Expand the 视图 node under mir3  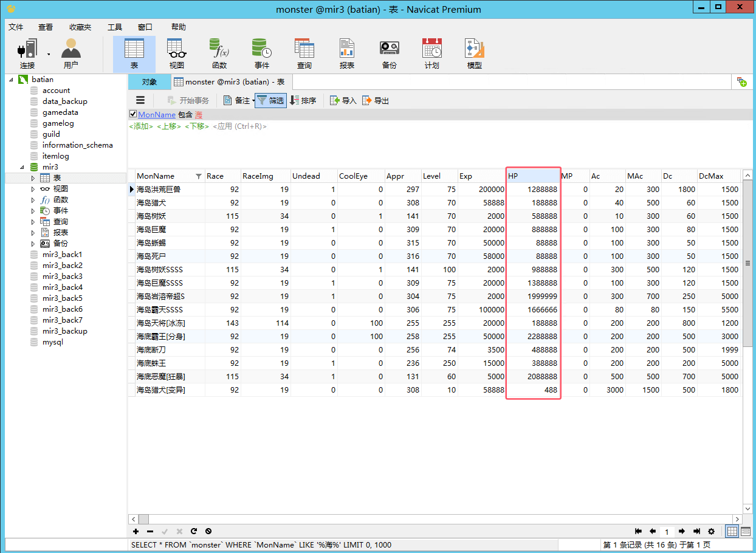[33, 189]
